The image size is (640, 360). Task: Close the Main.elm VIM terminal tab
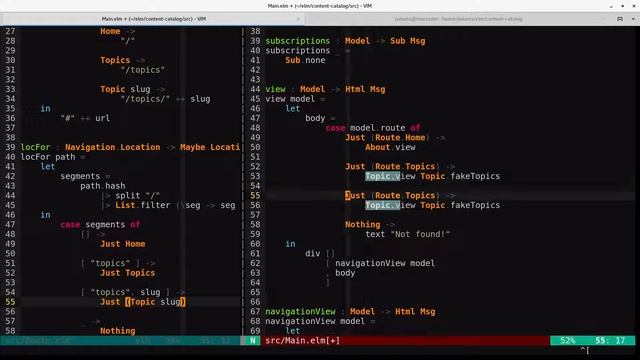(298, 19)
